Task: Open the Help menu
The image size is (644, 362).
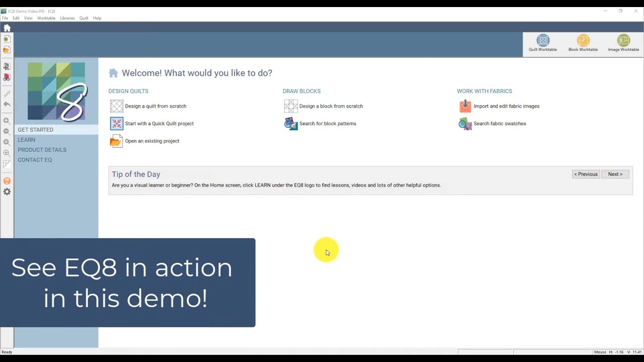Action: [x=97, y=18]
